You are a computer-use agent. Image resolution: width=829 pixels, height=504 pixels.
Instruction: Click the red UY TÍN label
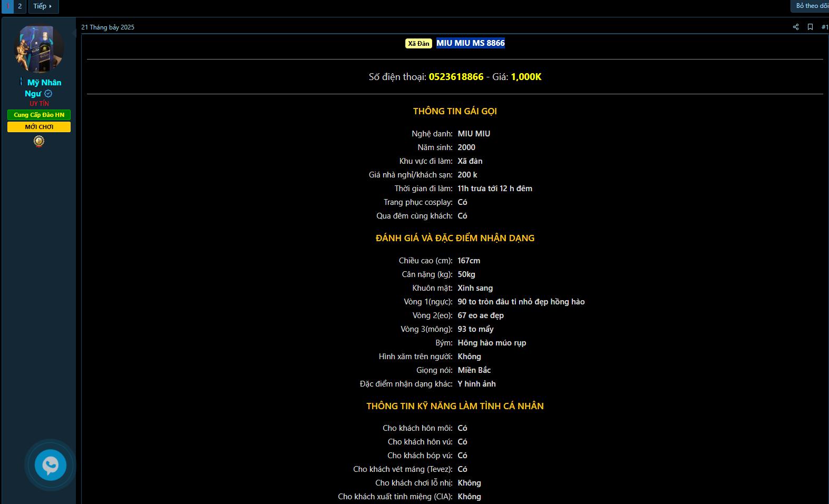coord(39,104)
